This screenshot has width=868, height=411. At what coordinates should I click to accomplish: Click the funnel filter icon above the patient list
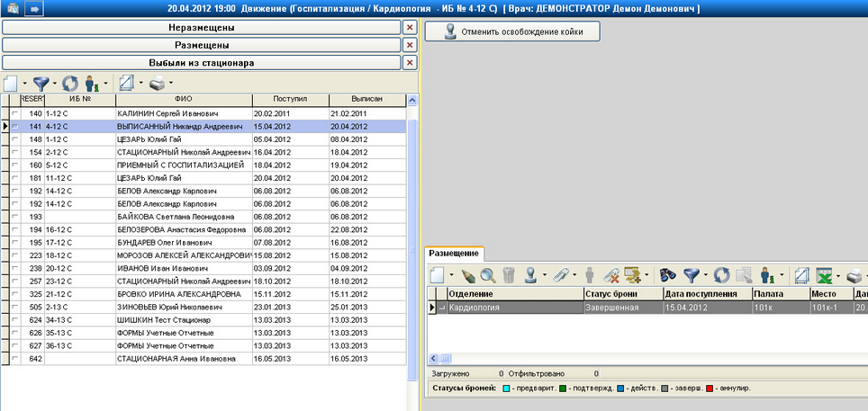(x=41, y=84)
